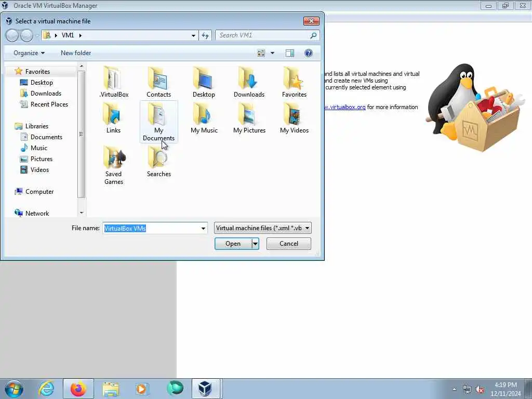Select the My Pictures folder

[x=249, y=118]
